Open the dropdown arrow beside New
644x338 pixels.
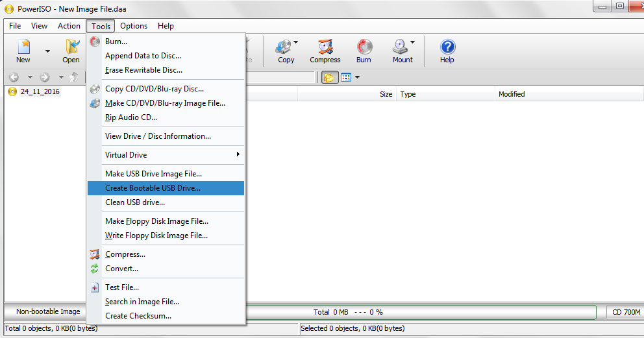coord(47,51)
